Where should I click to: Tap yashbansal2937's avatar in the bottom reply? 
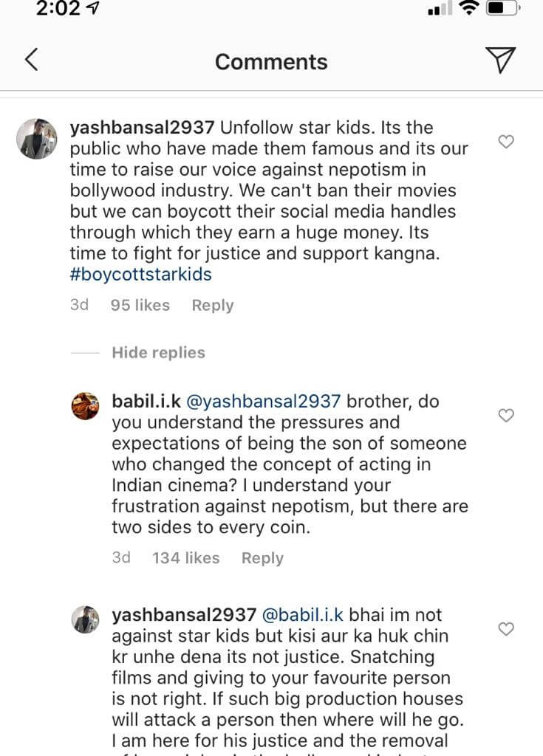pos(86,619)
